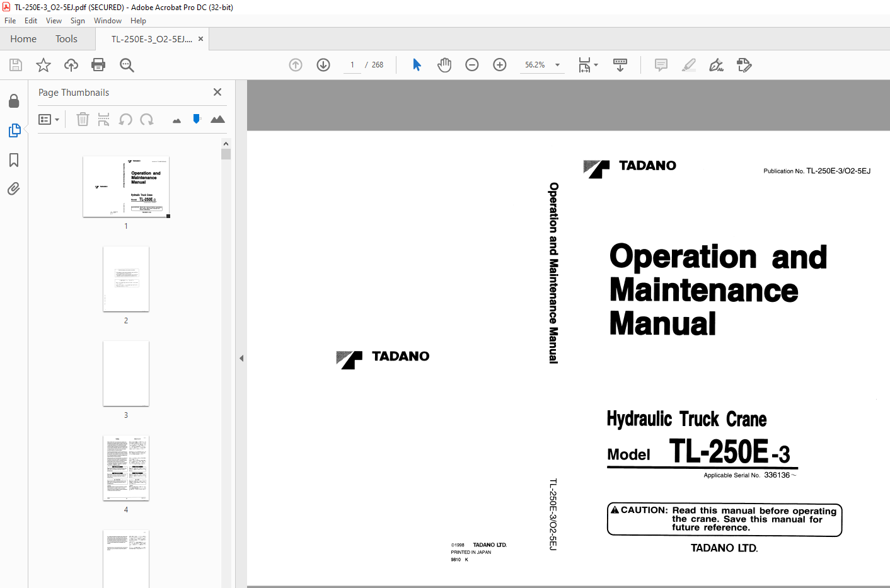Click the '268' total pages text

pyautogui.click(x=378, y=65)
